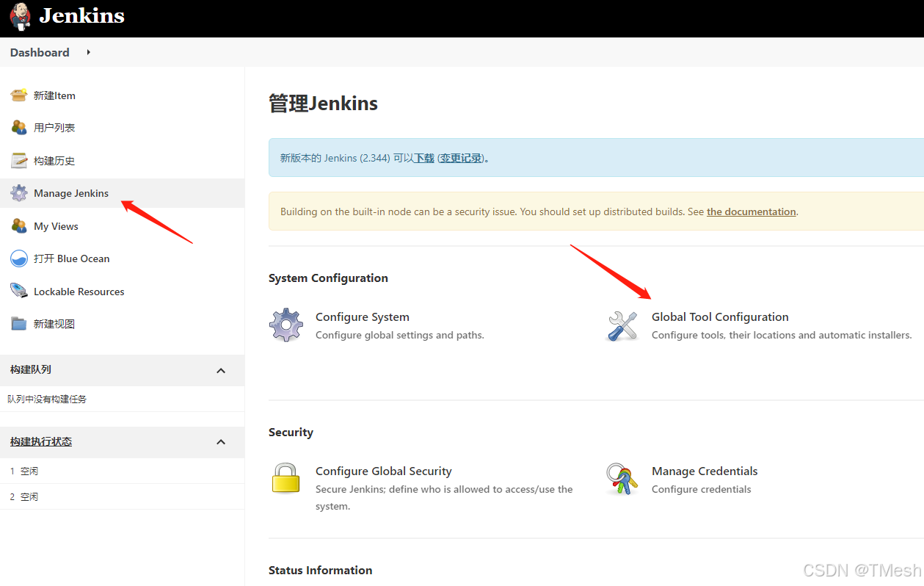924x586 pixels.
Task: Open the documentation link in warning
Action: tap(752, 211)
